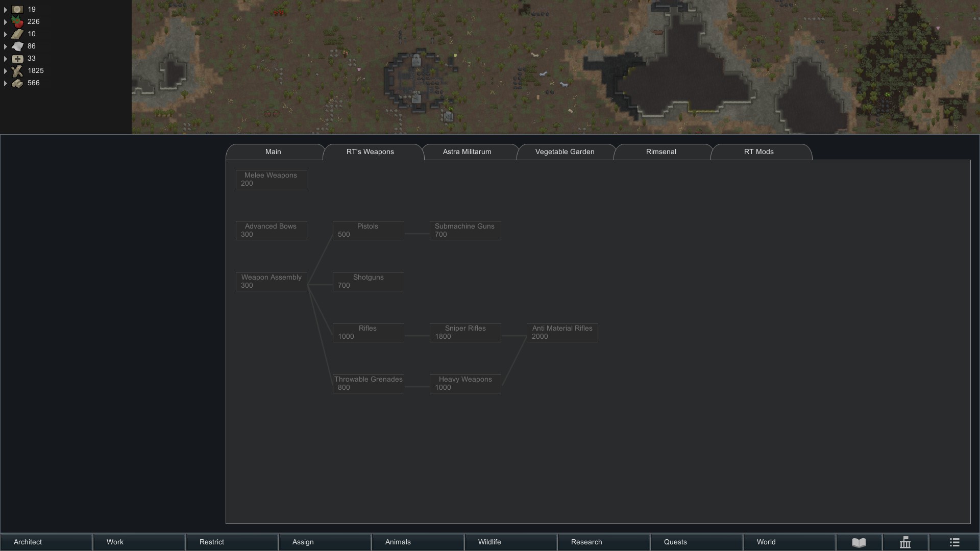Select Melee Weapons research project
The height and width of the screenshot is (551, 980).
(272, 180)
